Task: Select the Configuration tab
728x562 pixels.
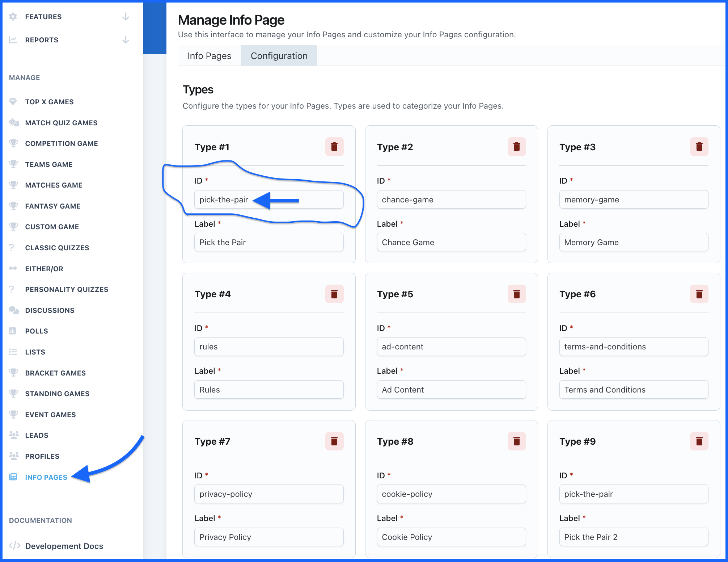Action: coord(279,56)
